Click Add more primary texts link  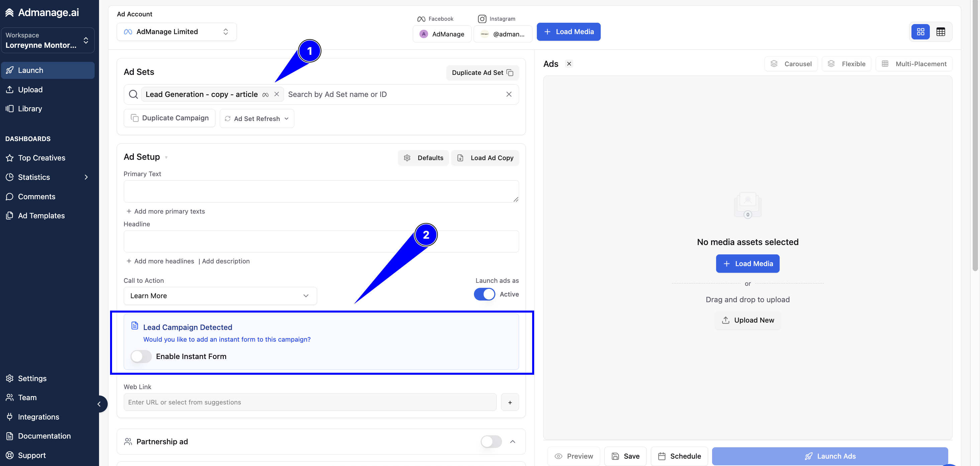tap(166, 211)
